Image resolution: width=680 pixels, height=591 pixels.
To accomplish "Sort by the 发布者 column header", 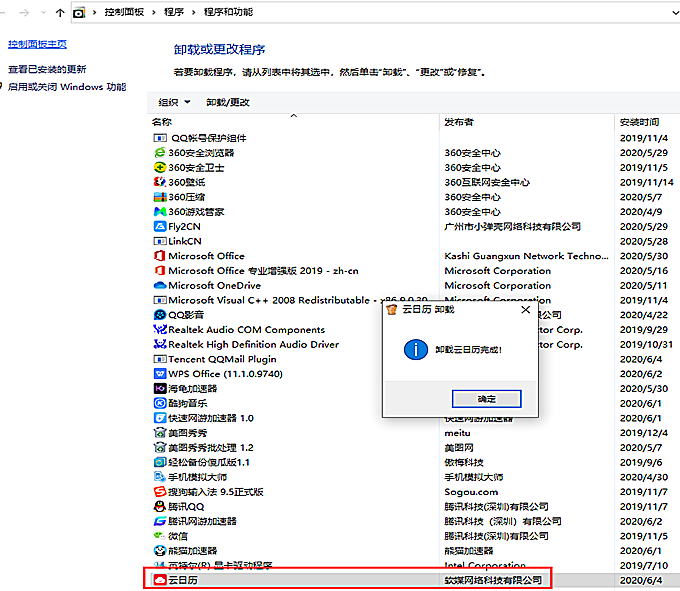I will point(459,122).
